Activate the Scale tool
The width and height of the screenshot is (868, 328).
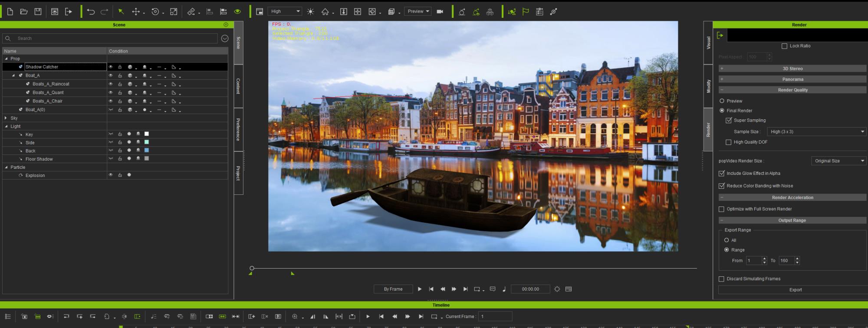174,12
